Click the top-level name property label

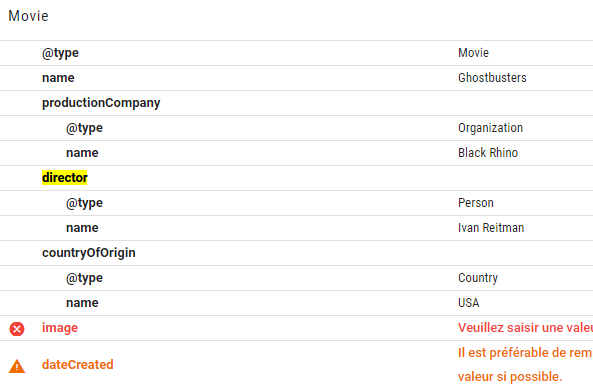(58, 78)
